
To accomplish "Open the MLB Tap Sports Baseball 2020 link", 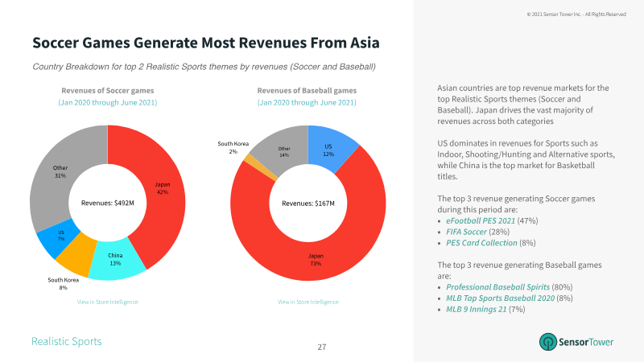I will pyautogui.click(x=500, y=298).
